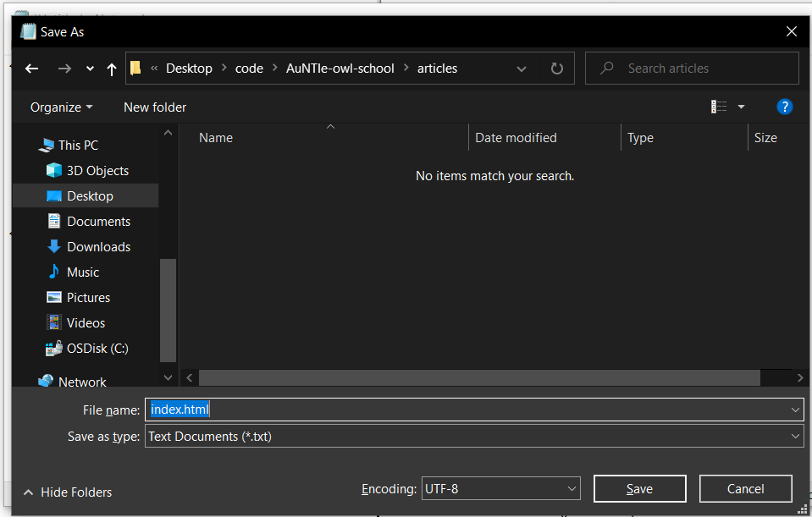Open OSDisk (C:) drive
Screen dimensions: 812x517
point(97,349)
